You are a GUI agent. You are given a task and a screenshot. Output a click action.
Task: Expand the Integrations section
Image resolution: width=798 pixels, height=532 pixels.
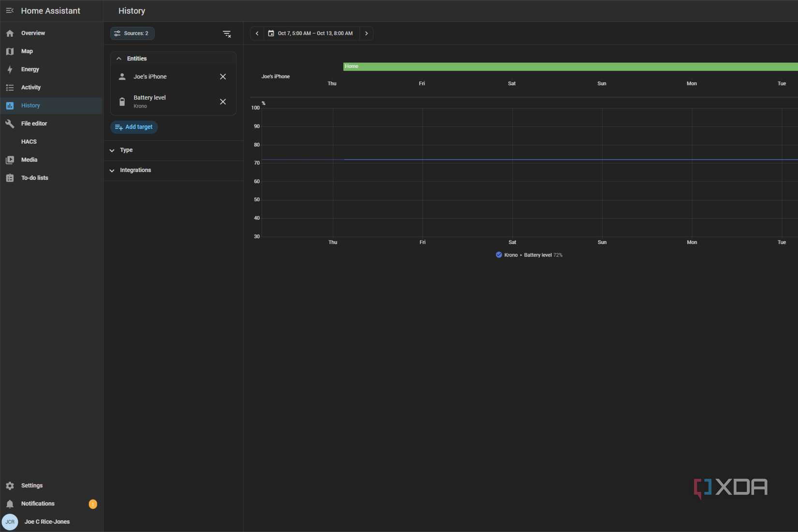(173, 170)
